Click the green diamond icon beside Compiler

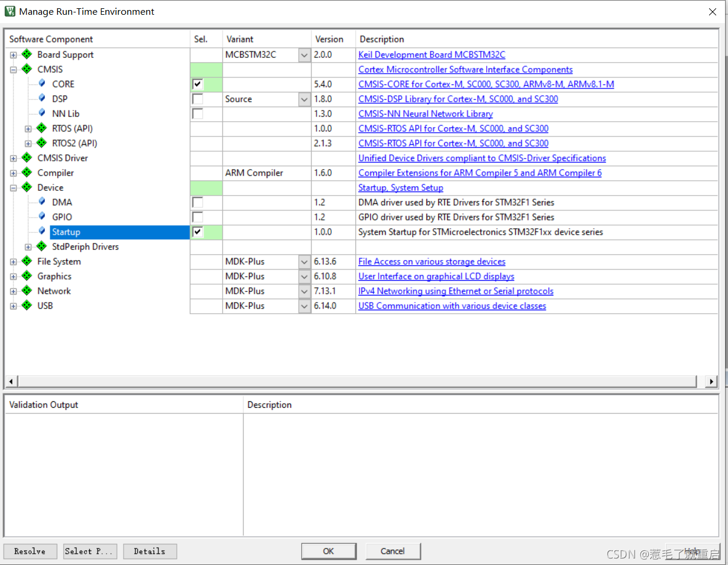(27, 173)
